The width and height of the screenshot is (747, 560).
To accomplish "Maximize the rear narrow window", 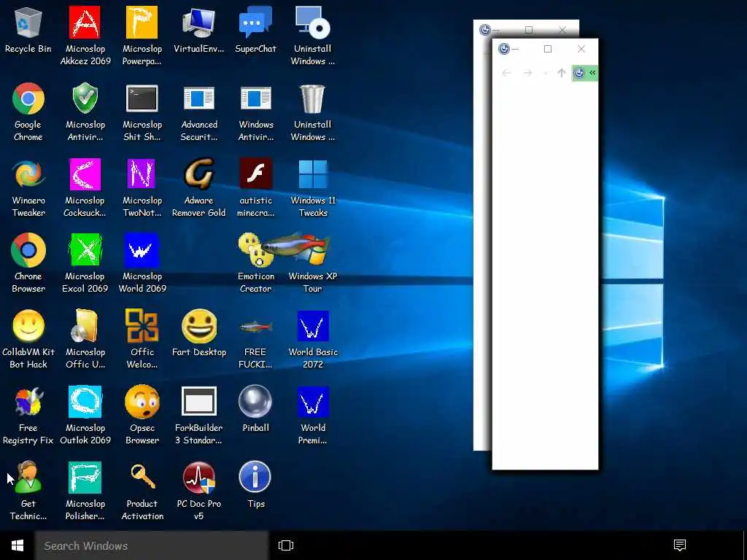I will pos(529,29).
